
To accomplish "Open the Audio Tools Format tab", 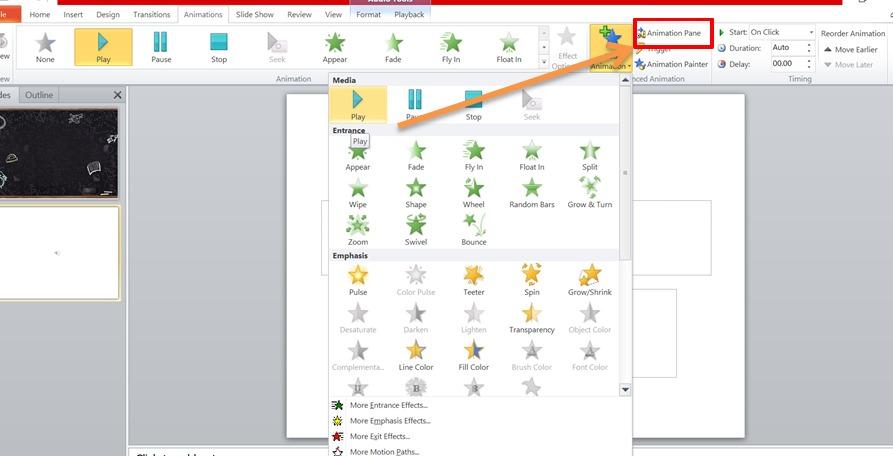I will coord(368,15).
